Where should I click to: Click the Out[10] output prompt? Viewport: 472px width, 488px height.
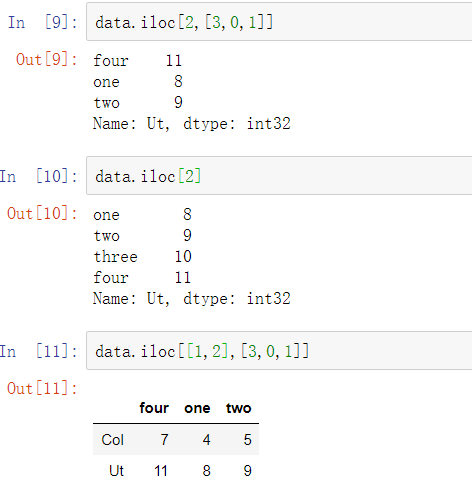click(42, 213)
